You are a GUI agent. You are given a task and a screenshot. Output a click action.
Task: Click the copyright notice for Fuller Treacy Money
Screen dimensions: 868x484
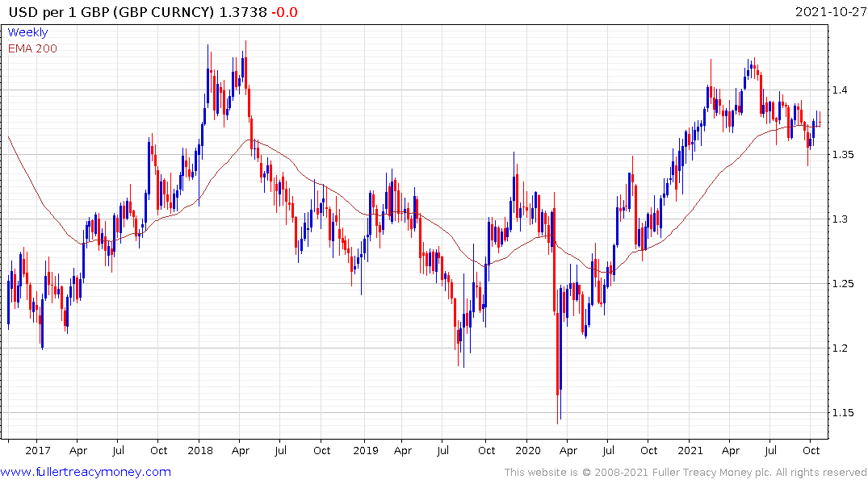(686, 473)
